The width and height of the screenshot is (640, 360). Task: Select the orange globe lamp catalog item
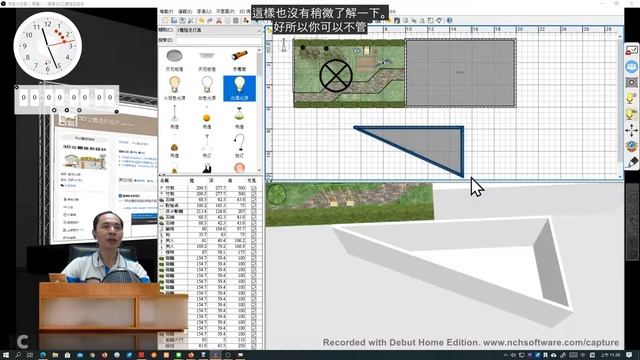point(207,117)
